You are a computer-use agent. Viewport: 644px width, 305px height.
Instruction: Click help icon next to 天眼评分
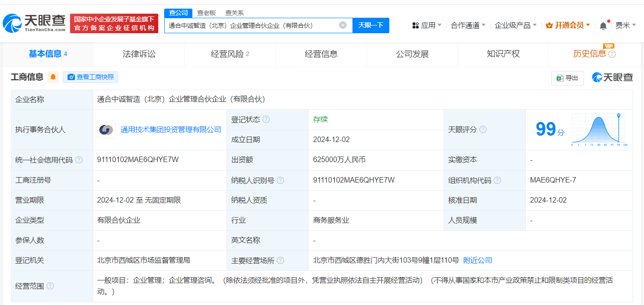pyautogui.click(x=483, y=130)
